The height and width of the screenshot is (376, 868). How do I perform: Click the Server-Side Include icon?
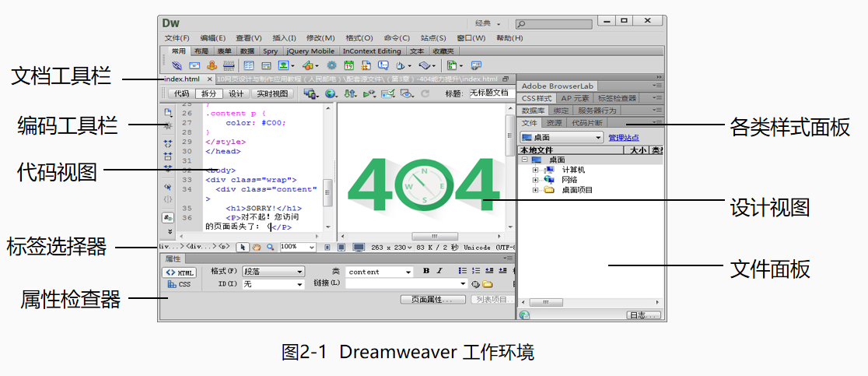[x=366, y=65]
